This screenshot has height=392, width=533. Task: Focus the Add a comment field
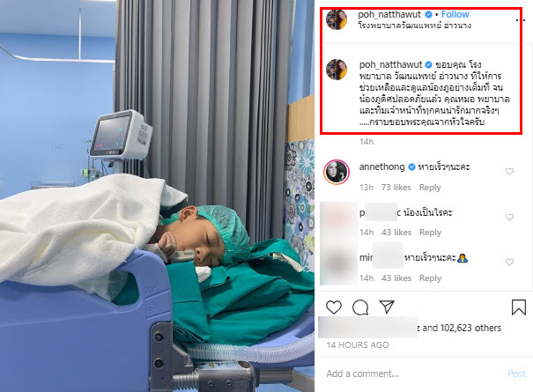click(415, 374)
